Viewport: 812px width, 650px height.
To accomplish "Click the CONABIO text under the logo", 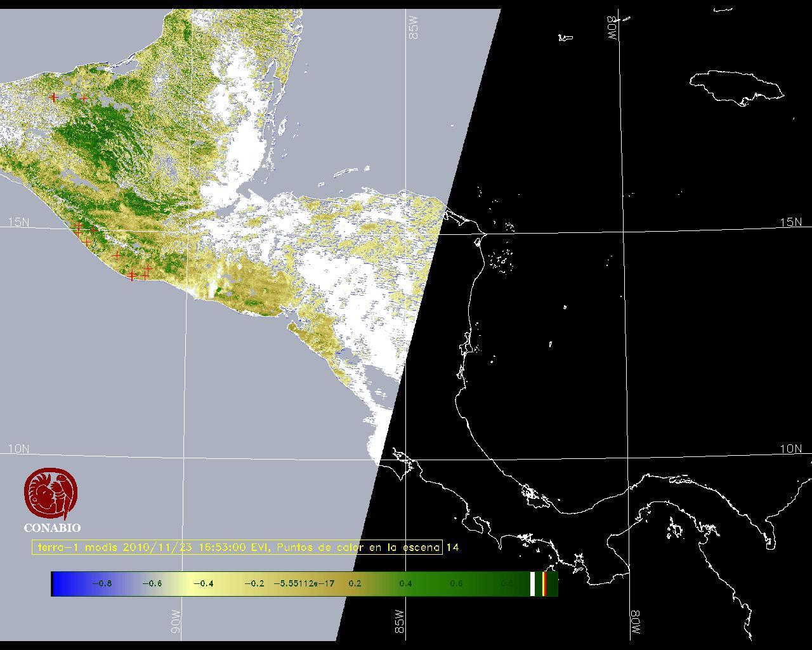I will (52, 527).
